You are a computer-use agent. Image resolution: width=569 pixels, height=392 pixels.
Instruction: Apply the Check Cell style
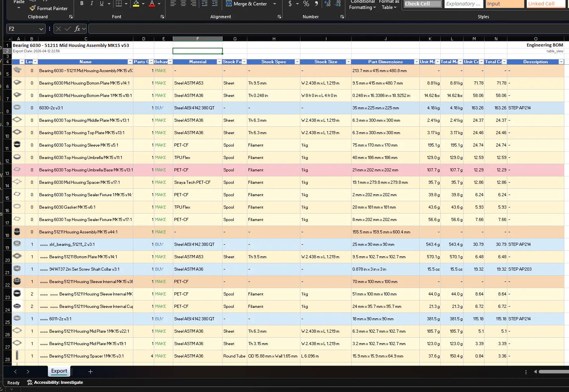pos(422,3)
